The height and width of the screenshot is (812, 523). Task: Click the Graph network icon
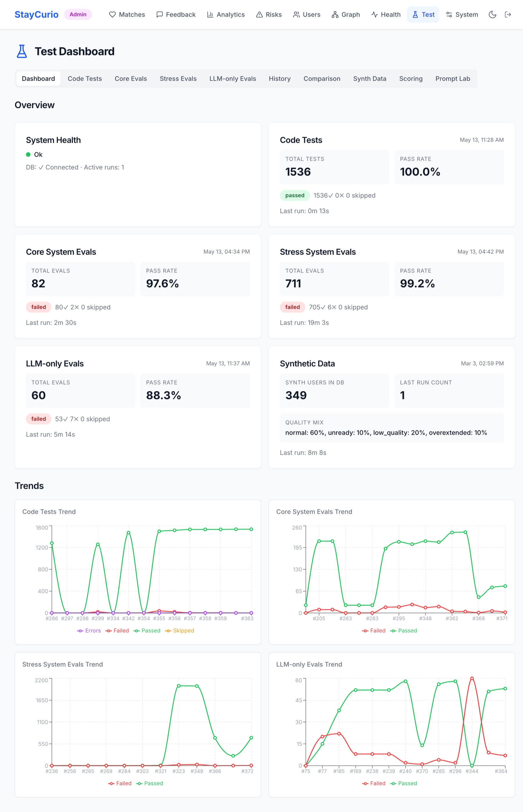[335, 15]
